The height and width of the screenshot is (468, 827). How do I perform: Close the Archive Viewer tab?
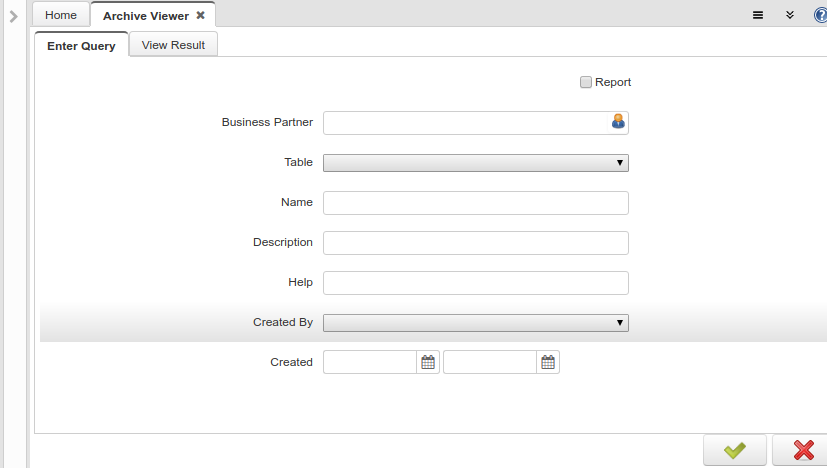(x=200, y=15)
